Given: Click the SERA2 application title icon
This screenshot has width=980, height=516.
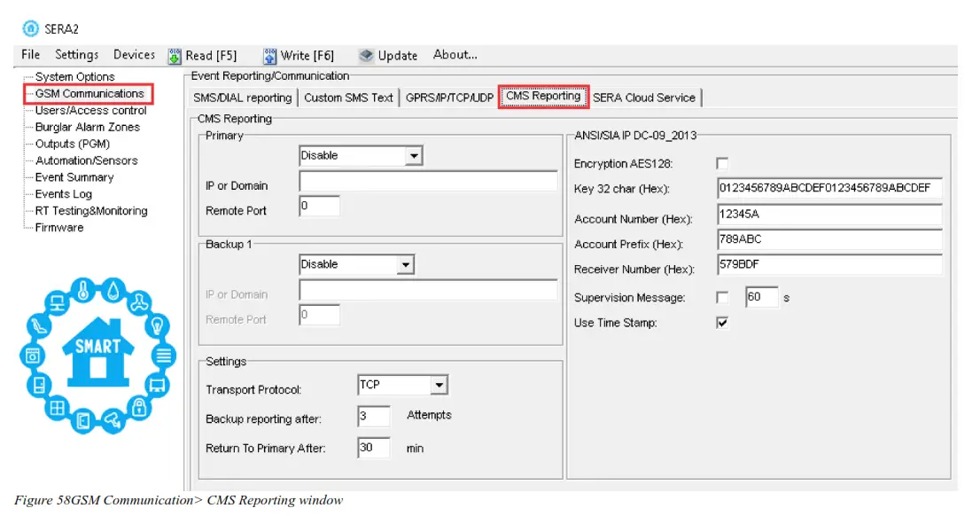Looking at the screenshot, I should (30, 28).
